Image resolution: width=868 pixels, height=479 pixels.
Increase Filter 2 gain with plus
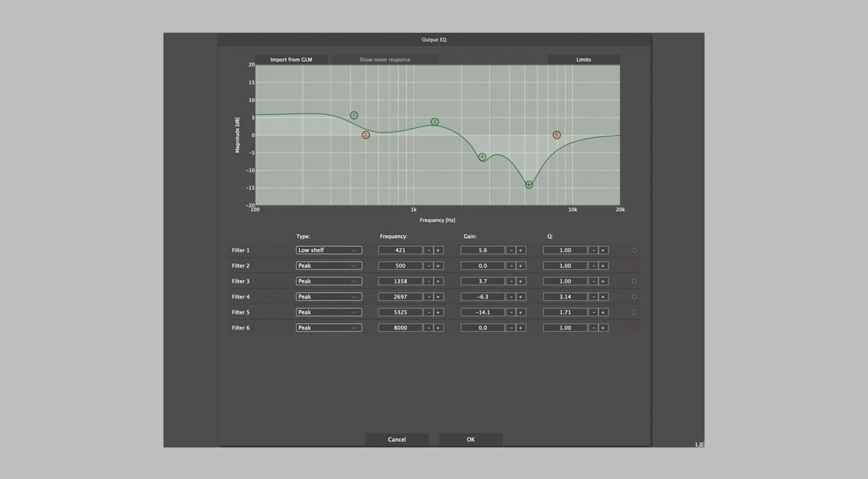[521, 265]
